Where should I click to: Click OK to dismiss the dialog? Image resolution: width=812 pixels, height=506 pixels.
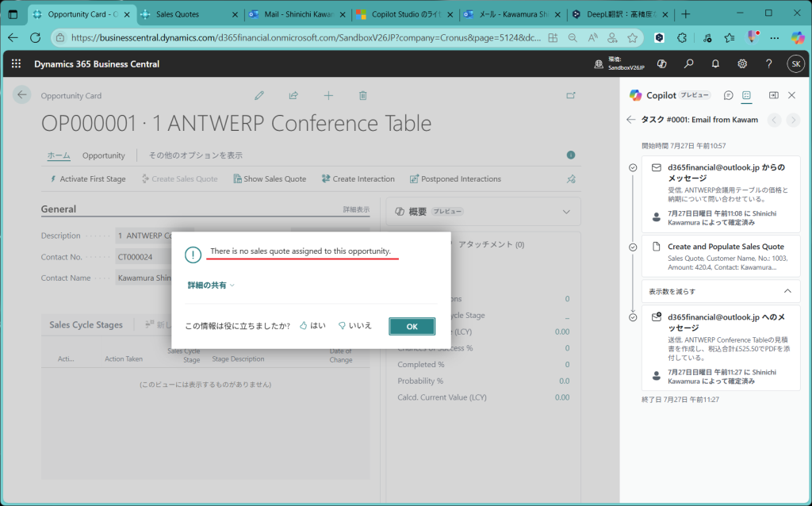412,326
